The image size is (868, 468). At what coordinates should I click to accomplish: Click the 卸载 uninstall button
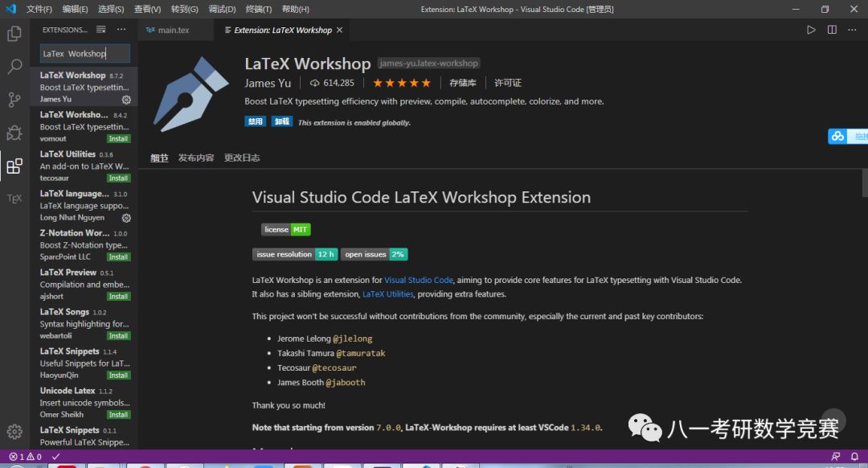click(x=282, y=121)
